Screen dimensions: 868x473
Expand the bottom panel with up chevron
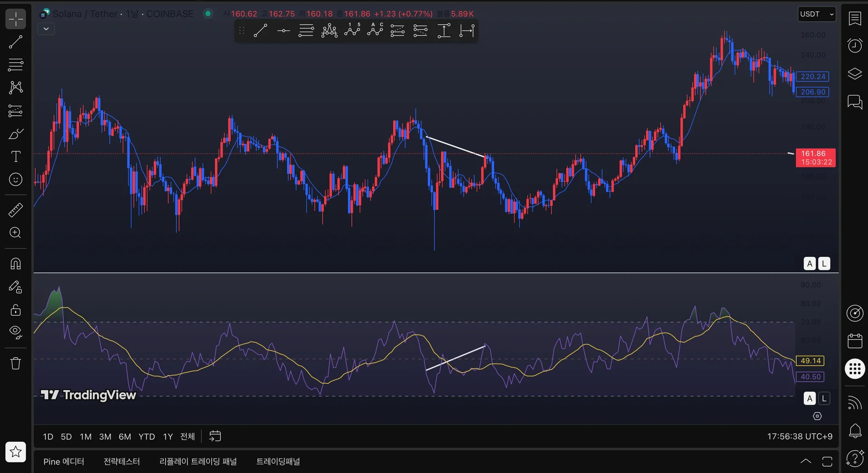tap(806, 461)
